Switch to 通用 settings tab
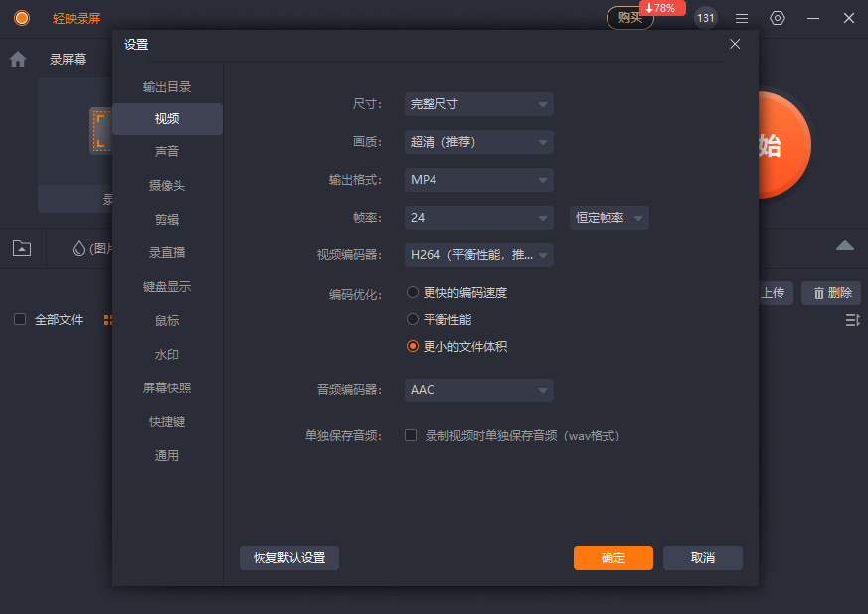The height and width of the screenshot is (614, 868). 167,456
